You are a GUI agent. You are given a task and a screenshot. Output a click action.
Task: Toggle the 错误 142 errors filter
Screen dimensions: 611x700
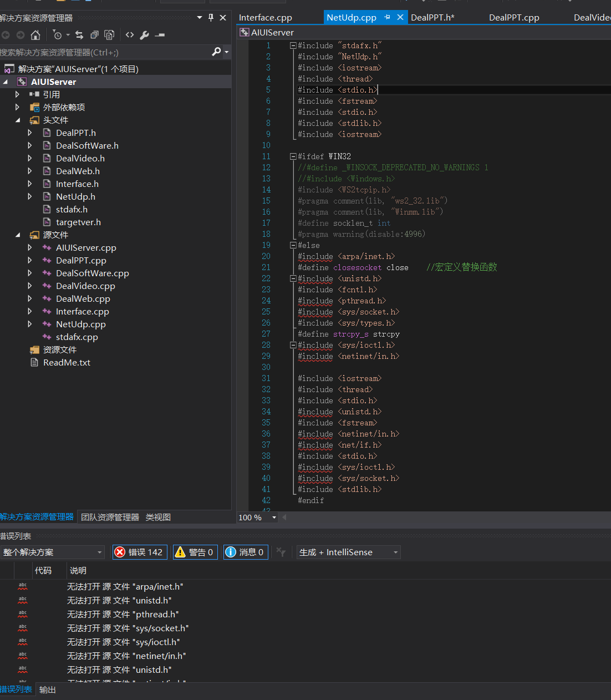point(140,552)
